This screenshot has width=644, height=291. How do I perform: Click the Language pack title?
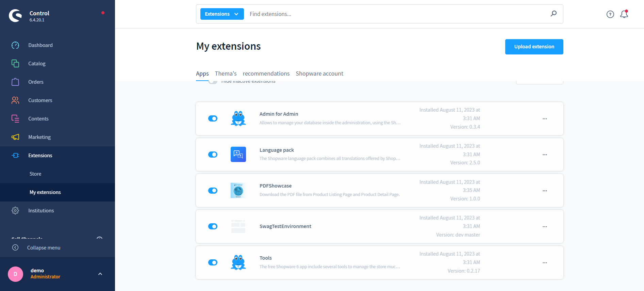pos(277,150)
